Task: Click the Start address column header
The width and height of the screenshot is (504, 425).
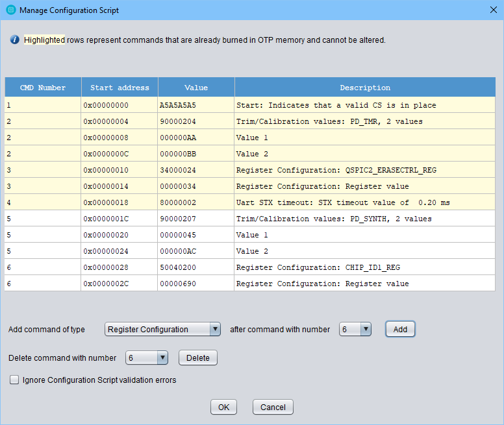Action: (x=120, y=88)
